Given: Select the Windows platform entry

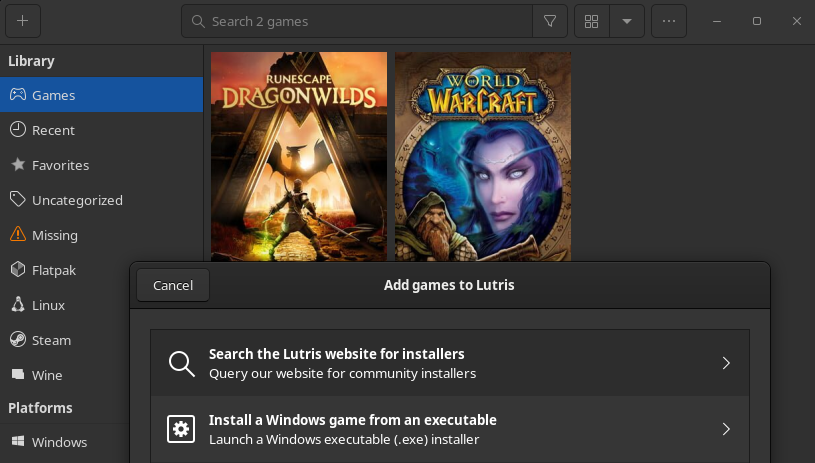Looking at the screenshot, I should [64, 442].
